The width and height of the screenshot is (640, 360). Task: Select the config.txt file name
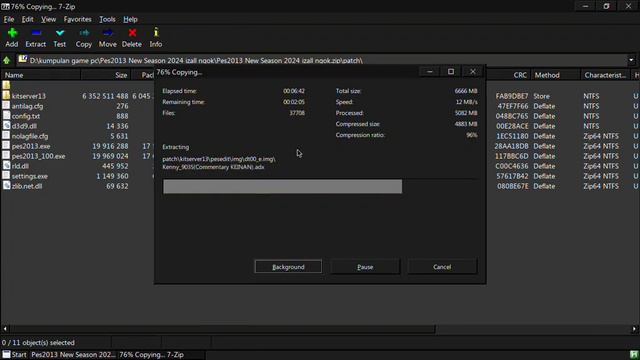tap(26, 116)
